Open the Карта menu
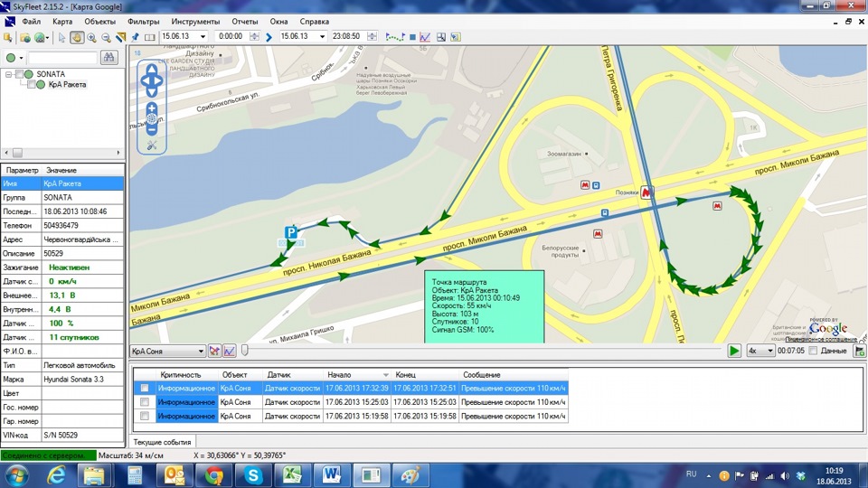 [x=62, y=22]
